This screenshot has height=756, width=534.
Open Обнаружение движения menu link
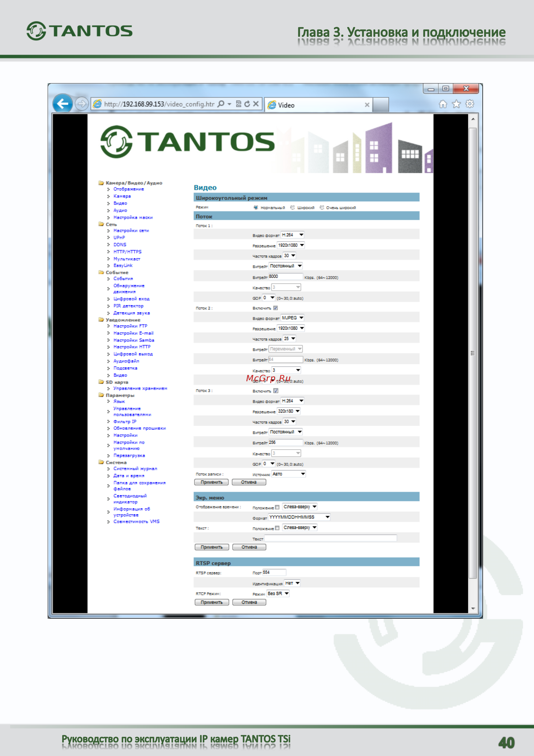point(129,288)
